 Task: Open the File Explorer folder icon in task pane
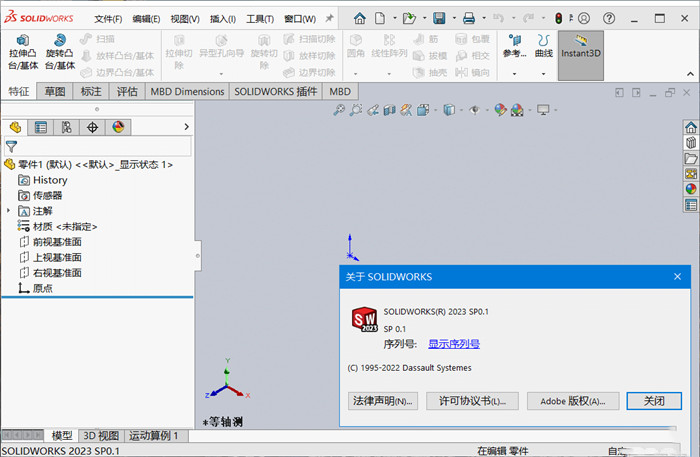coord(691,158)
